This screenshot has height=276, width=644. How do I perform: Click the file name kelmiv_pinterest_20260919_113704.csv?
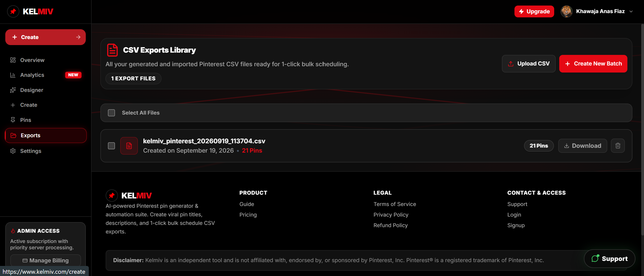click(204, 141)
